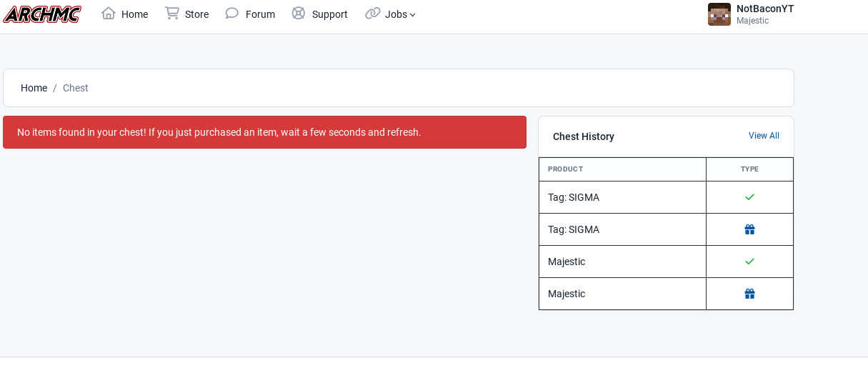Open the Forum menu item

[x=260, y=14]
